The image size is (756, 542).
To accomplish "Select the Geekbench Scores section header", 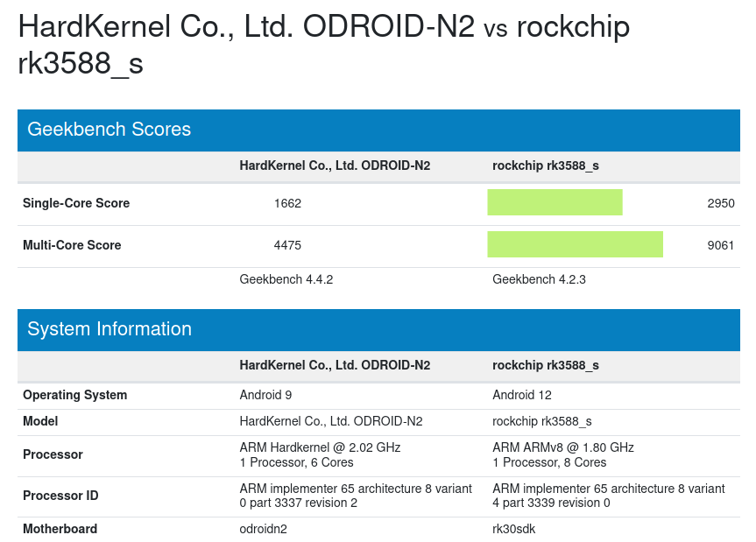I will [378, 130].
